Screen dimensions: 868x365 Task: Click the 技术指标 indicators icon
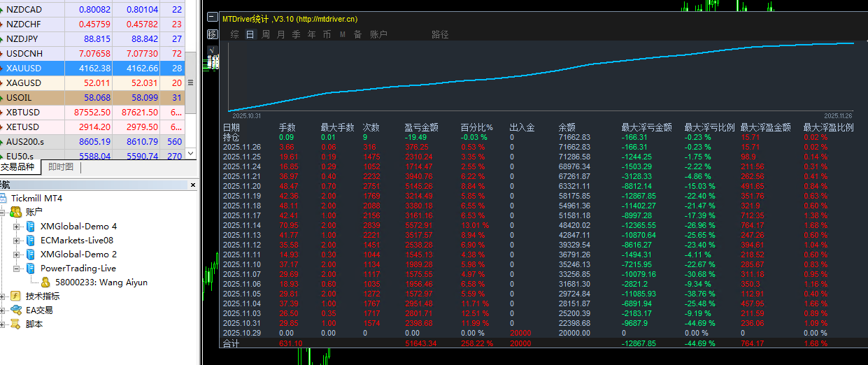[15, 296]
